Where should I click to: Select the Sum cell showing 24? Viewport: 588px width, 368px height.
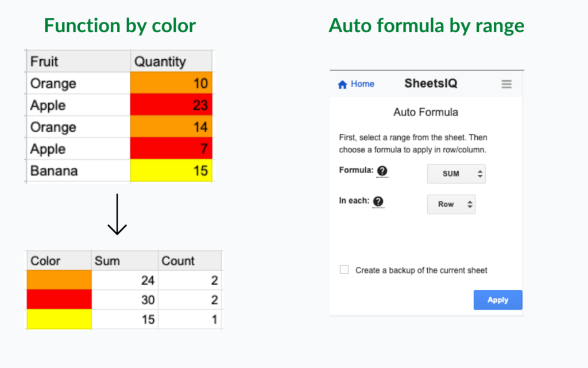125,280
